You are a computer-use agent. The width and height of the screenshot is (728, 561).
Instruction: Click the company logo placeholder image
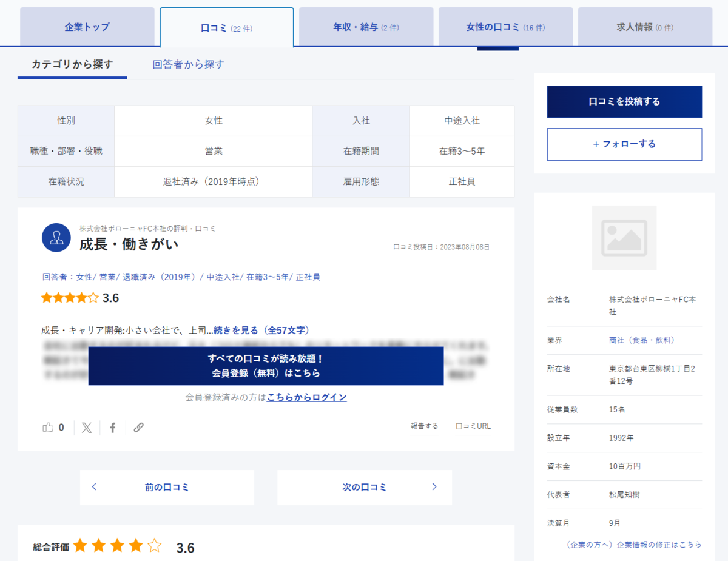point(624,238)
